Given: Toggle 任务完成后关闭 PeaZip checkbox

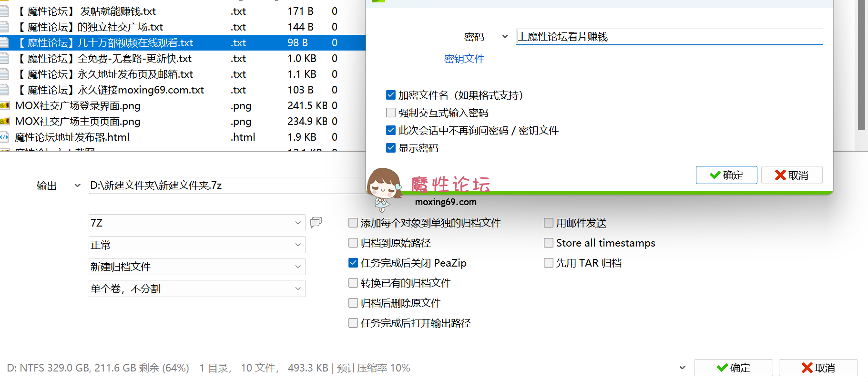Looking at the screenshot, I should click(x=353, y=263).
